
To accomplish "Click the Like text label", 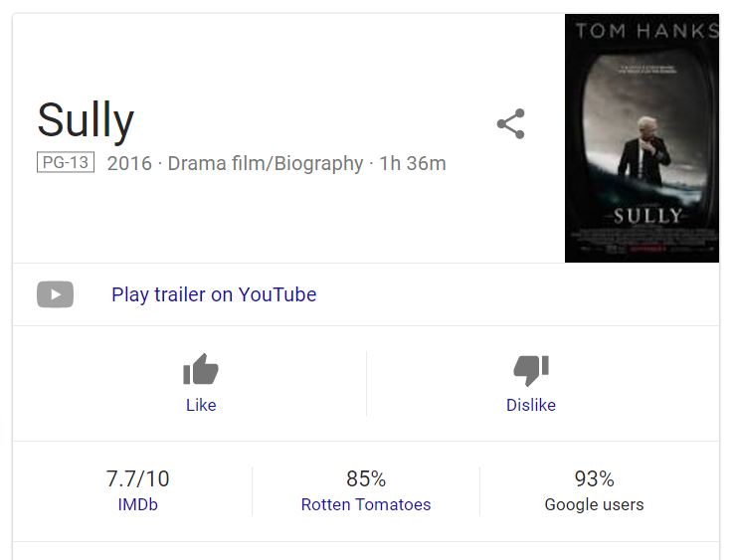I will [x=201, y=405].
